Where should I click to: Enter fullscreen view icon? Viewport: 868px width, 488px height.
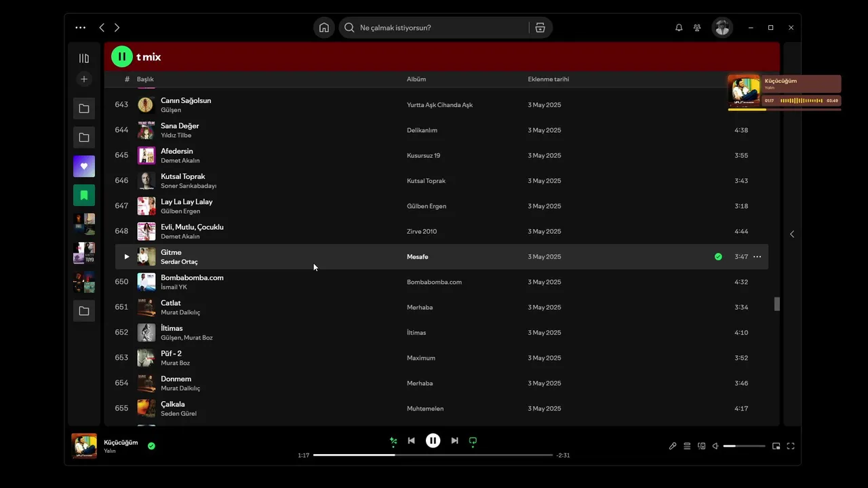[x=791, y=446]
